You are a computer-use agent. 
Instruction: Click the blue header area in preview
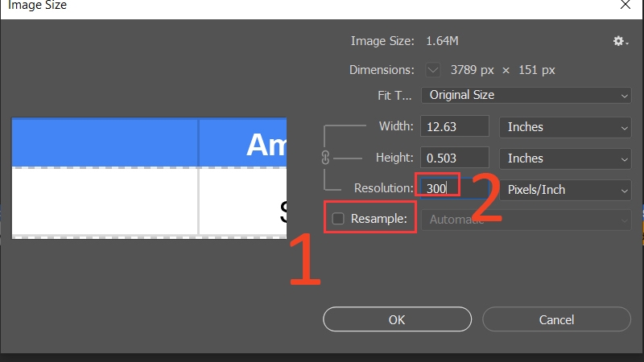149,142
